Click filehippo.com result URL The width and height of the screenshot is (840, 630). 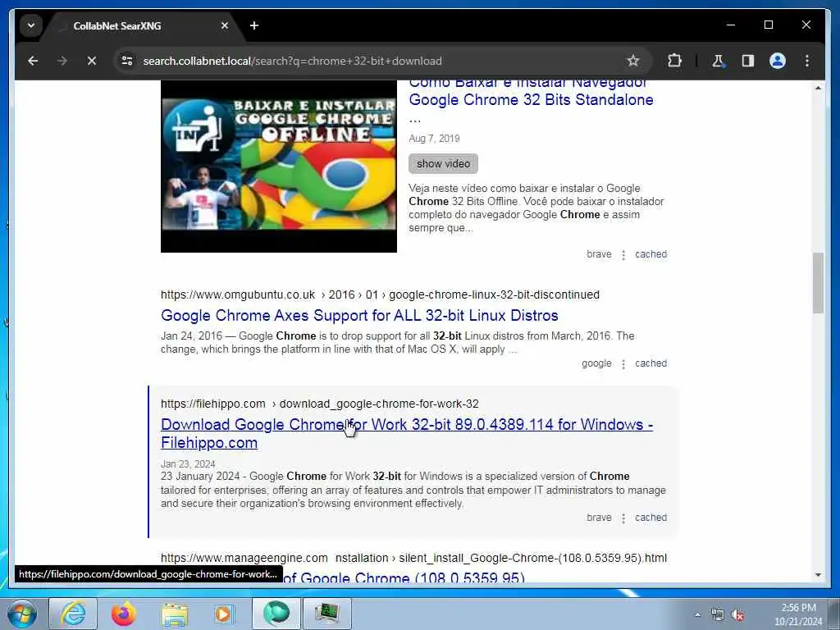point(319,404)
